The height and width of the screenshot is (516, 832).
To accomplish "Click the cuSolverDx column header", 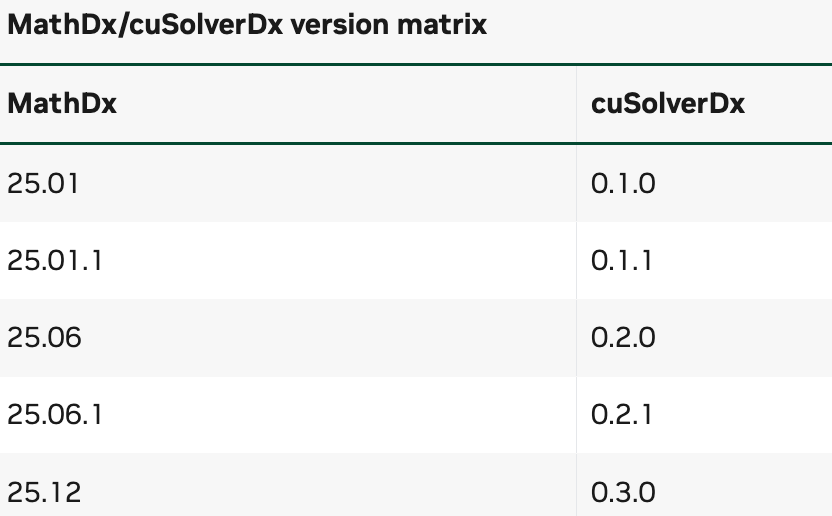I will (667, 104).
